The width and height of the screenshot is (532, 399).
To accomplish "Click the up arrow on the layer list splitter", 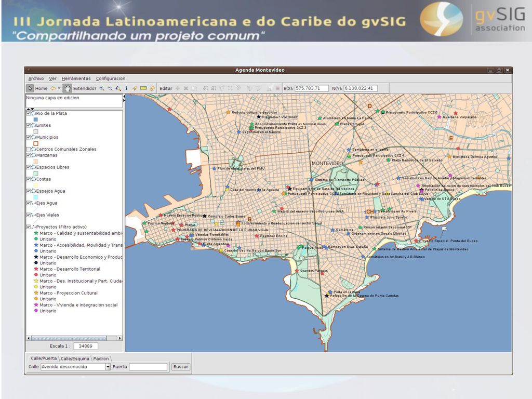I will pyautogui.click(x=28, y=109).
